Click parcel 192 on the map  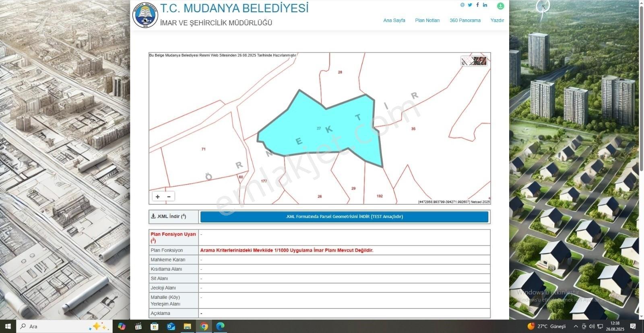tap(380, 196)
